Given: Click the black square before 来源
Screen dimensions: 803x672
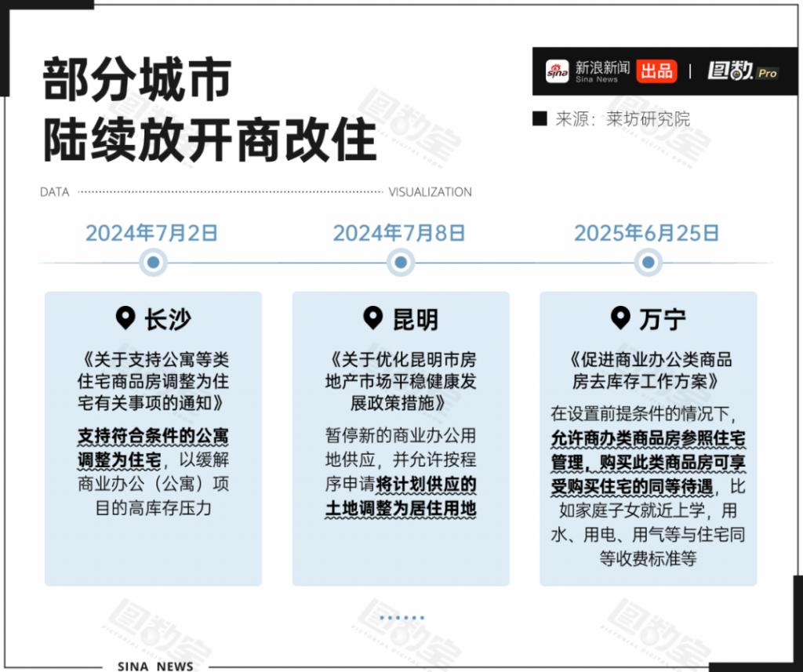Looking at the screenshot, I should 540,118.
